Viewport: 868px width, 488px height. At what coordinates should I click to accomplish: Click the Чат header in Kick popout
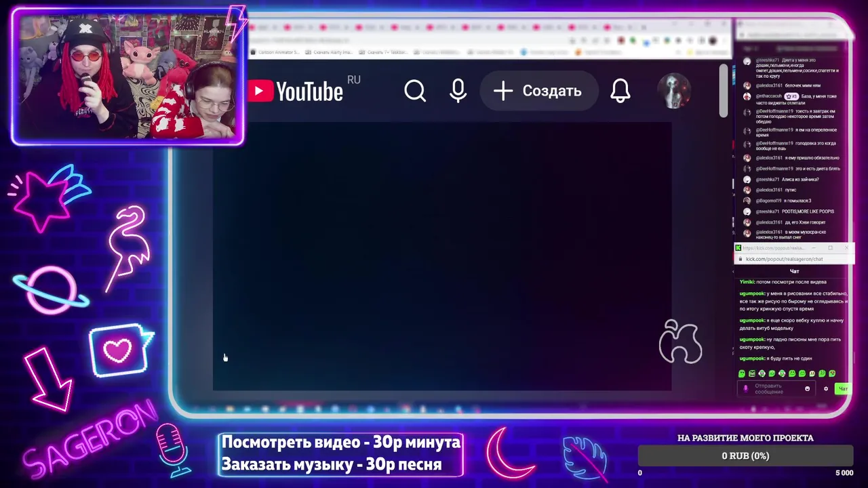(x=794, y=271)
